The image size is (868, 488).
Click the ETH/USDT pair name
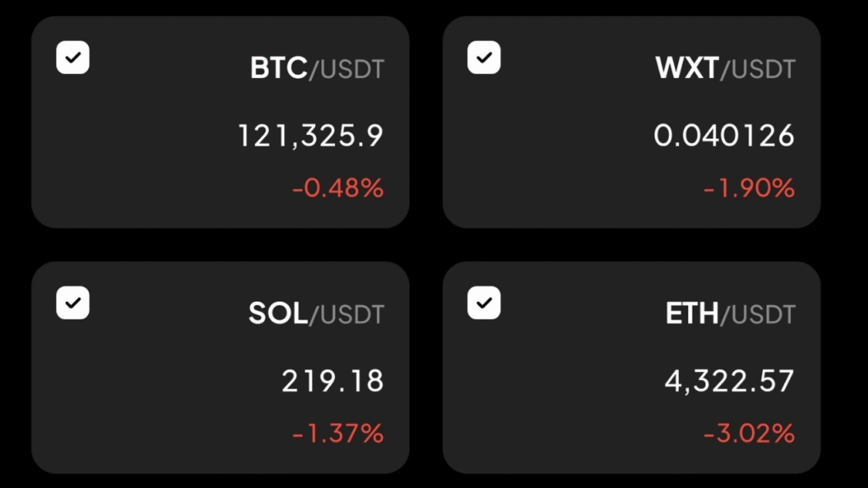pos(731,314)
